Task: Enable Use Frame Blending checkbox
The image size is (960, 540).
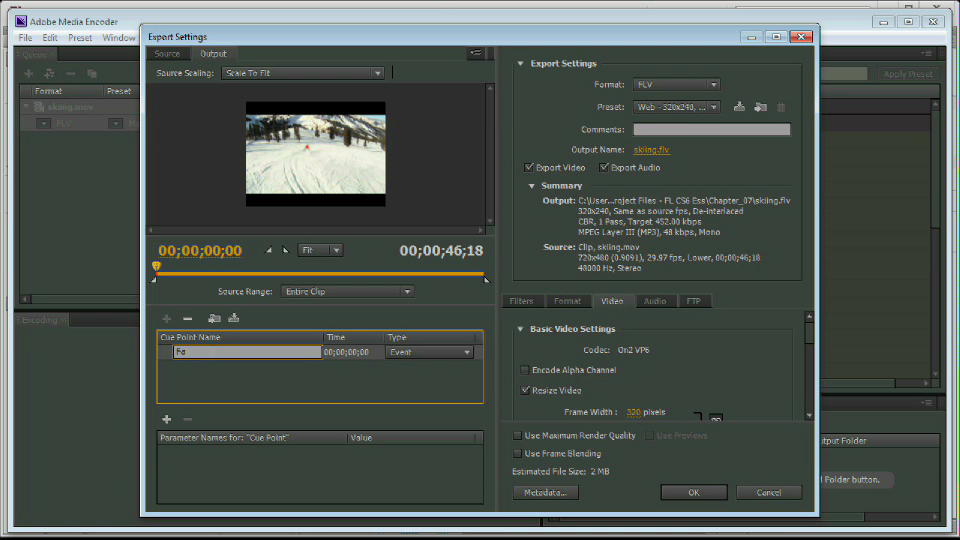Action: (x=517, y=454)
